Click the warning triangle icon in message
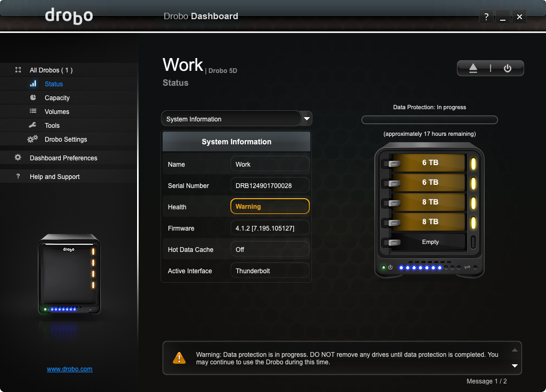Viewport: 546px width, 392px height. click(180, 358)
